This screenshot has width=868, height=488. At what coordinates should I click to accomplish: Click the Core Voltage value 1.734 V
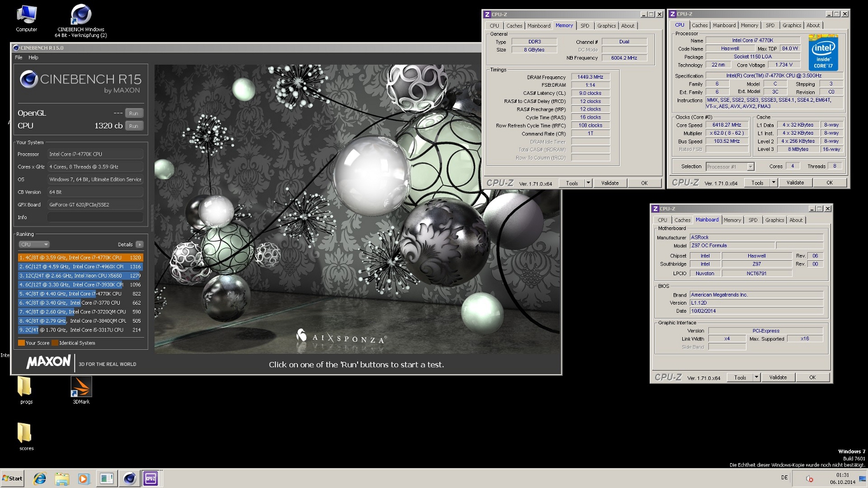tap(785, 65)
